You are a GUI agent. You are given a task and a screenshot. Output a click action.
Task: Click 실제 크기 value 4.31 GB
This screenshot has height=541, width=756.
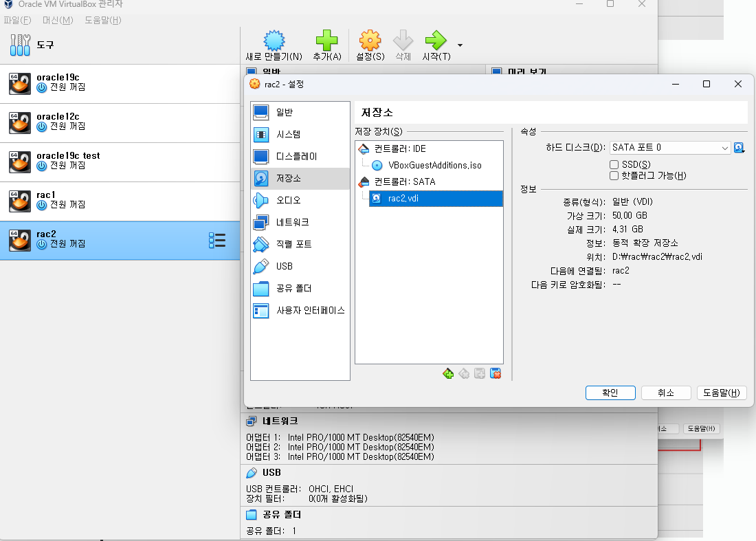pos(627,230)
